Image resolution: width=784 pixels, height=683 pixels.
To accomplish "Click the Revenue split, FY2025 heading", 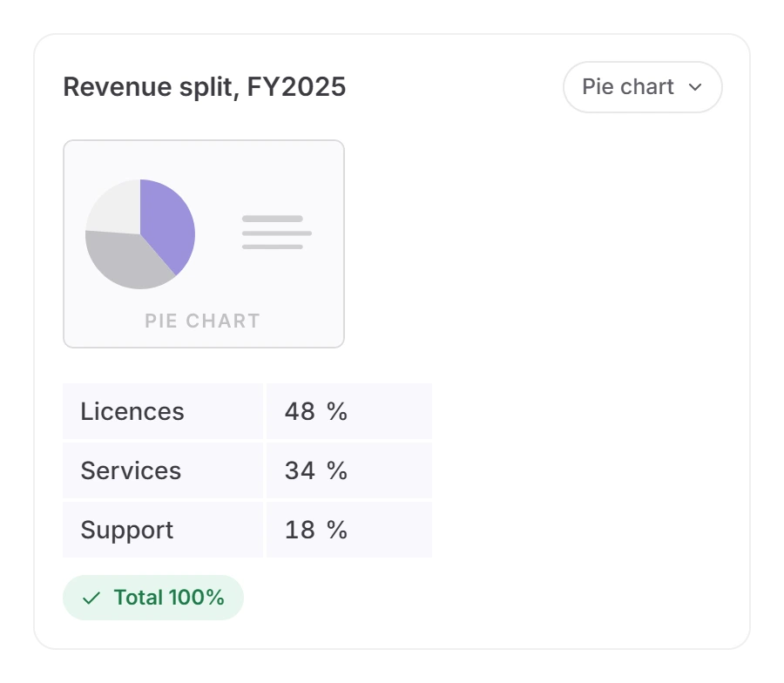I will point(204,87).
